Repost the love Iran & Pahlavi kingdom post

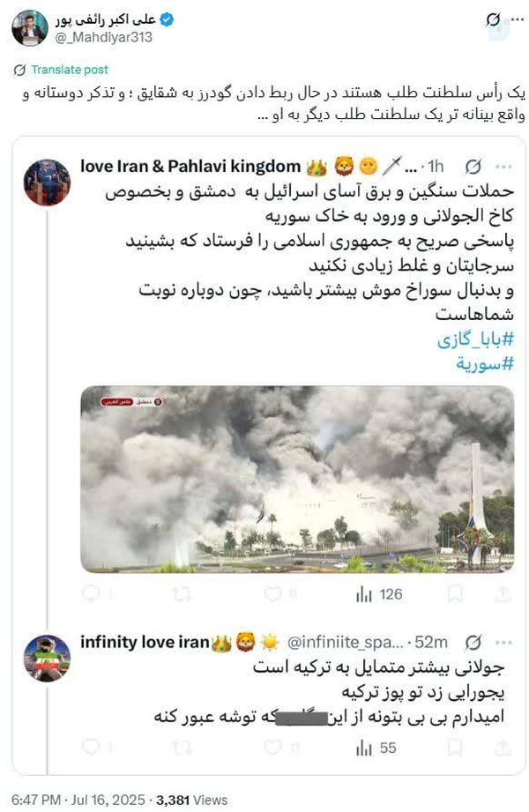183,594
